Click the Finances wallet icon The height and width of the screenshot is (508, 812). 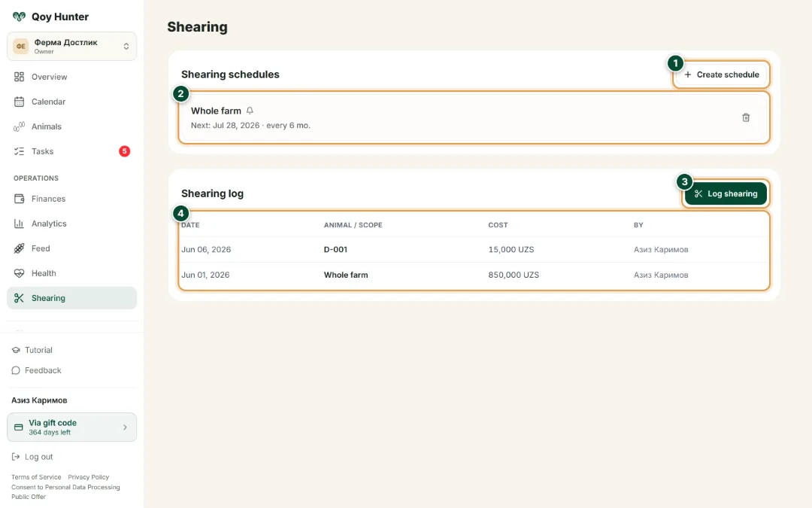pos(19,199)
